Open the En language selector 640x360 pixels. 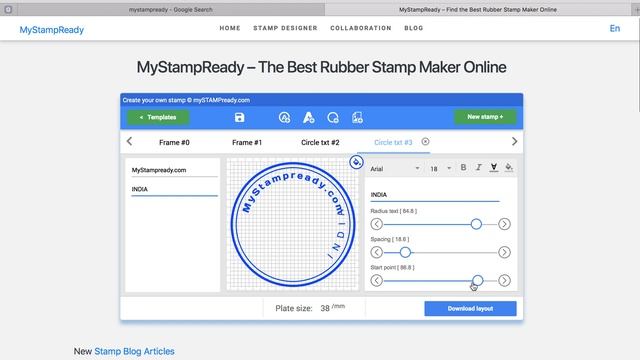[615, 28]
